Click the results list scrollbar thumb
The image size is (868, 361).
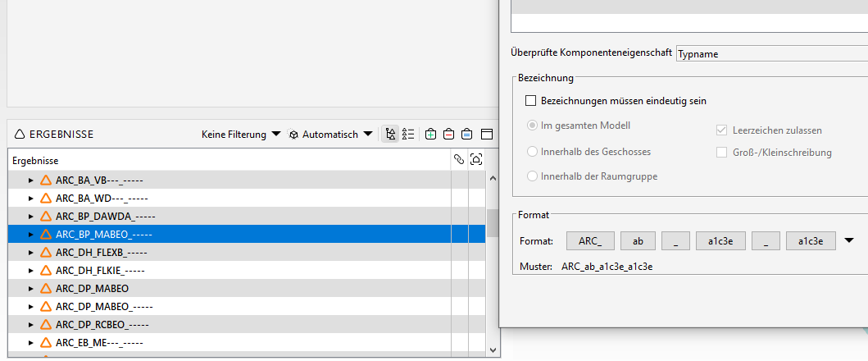click(493, 223)
